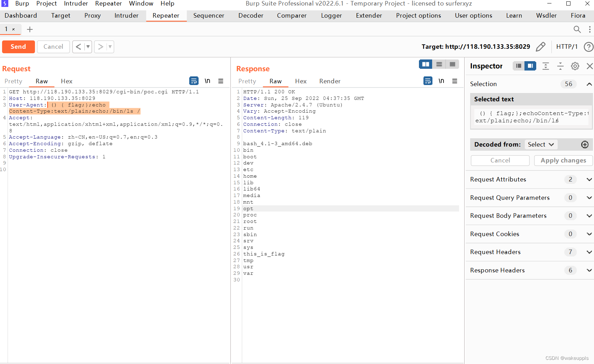Switch to top-bottom layout view
This screenshot has height=364, width=594.
439,64
